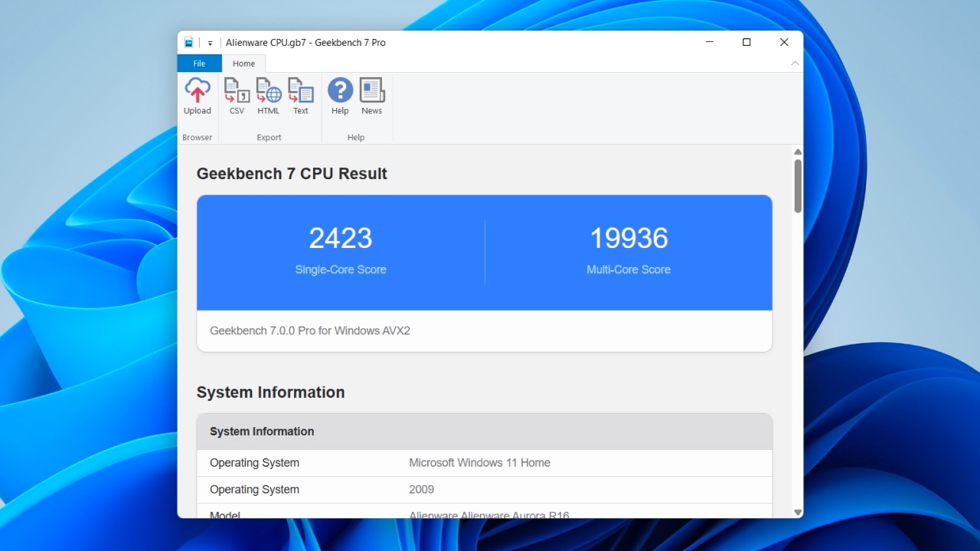
Task: Collapse the ribbon with the chevron
Action: tap(795, 64)
